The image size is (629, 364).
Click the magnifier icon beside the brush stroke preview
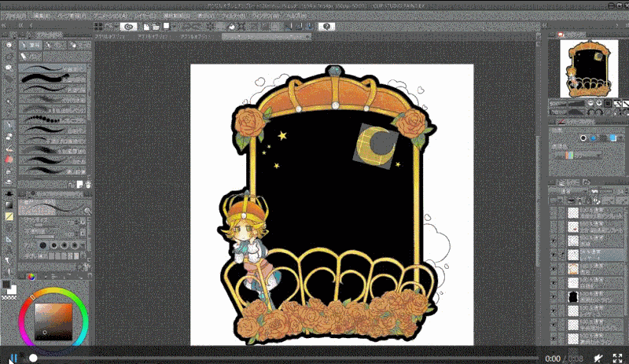(87, 210)
